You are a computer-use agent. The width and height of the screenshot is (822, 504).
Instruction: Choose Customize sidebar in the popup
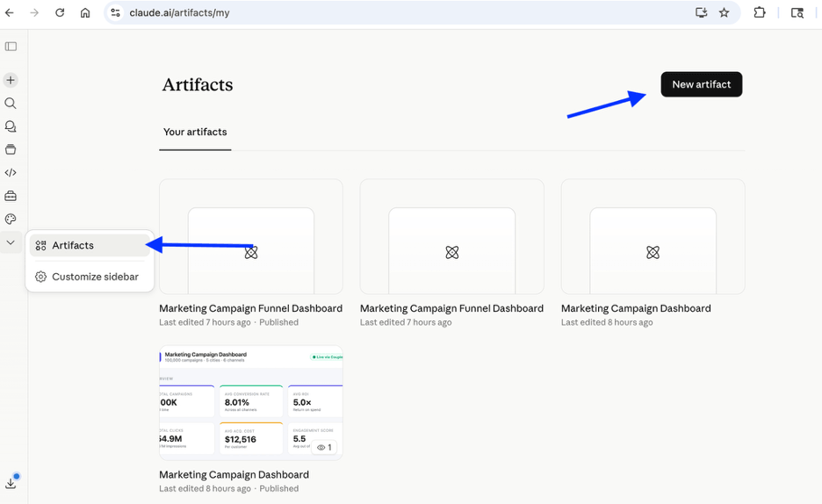(x=90, y=277)
